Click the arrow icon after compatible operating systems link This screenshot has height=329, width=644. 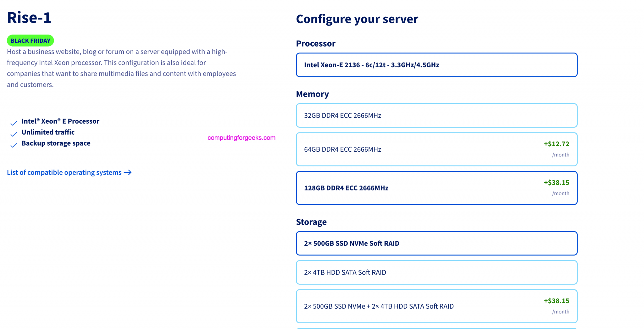[x=128, y=172]
